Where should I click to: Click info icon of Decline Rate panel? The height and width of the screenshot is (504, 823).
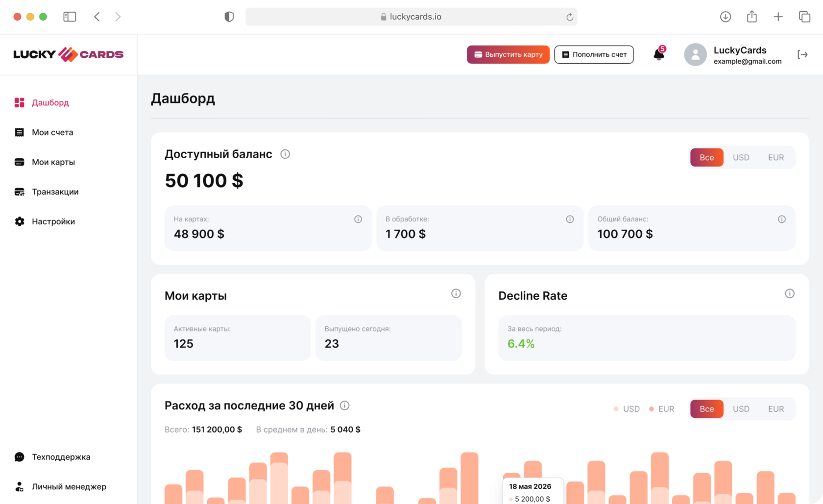click(x=790, y=293)
